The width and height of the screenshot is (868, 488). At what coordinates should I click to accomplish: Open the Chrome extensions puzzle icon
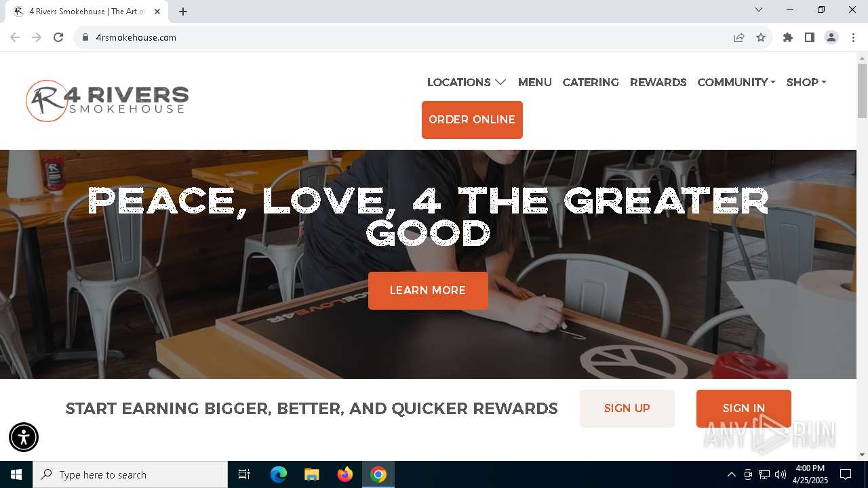[x=788, y=37]
